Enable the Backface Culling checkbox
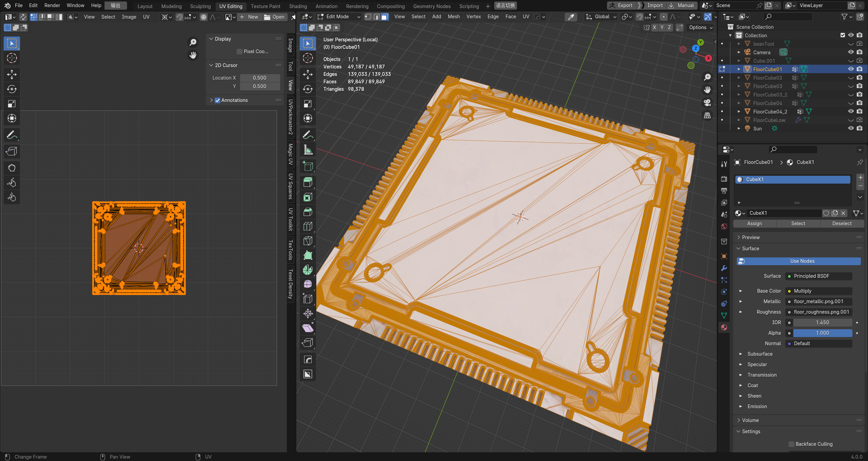 [x=791, y=444]
